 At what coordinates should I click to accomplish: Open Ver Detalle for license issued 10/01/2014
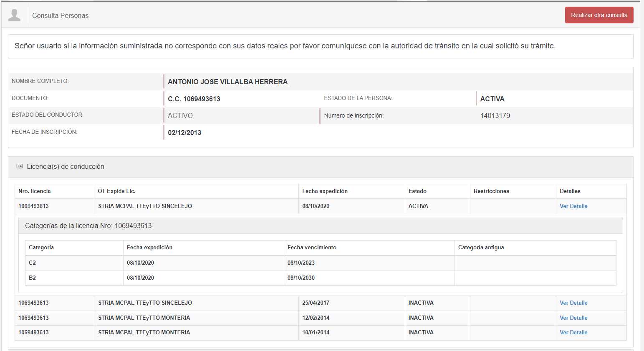click(x=573, y=333)
